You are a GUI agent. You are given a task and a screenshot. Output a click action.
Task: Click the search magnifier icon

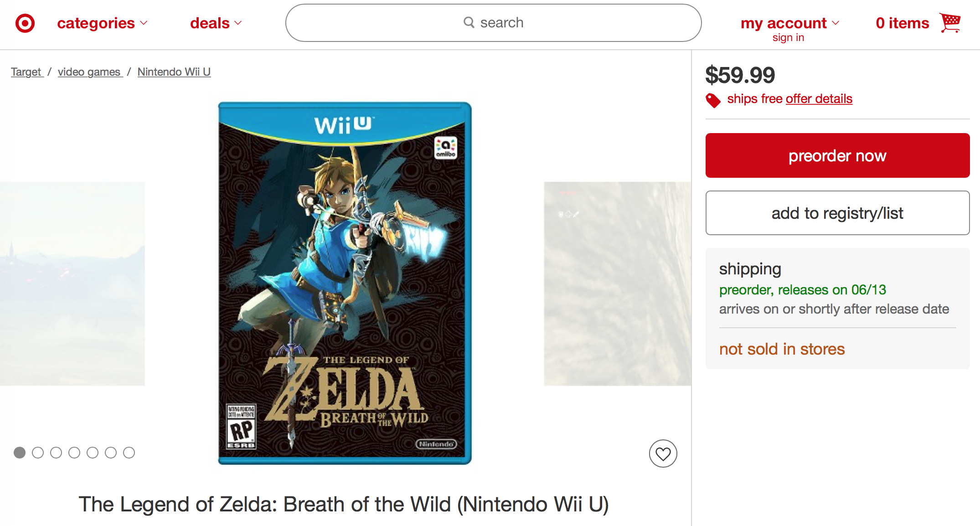point(469,22)
